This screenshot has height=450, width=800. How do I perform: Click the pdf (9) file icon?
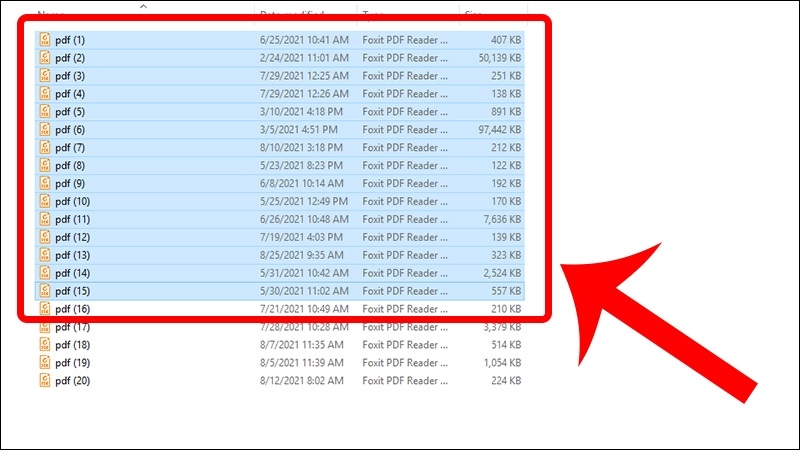(x=45, y=183)
